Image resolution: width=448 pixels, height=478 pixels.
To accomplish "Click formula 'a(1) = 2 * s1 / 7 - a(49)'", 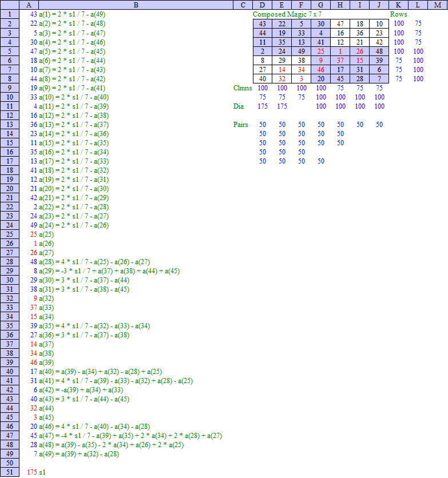I will pos(72,14).
